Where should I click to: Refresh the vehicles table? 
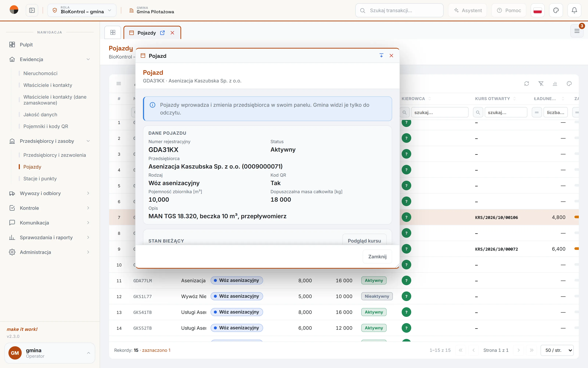click(x=526, y=84)
